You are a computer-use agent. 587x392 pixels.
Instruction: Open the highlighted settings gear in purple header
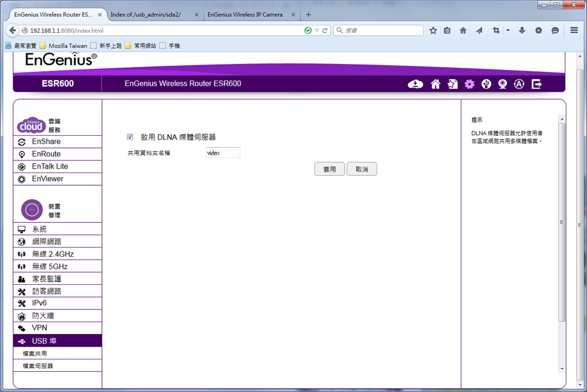(x=469, y=84)
